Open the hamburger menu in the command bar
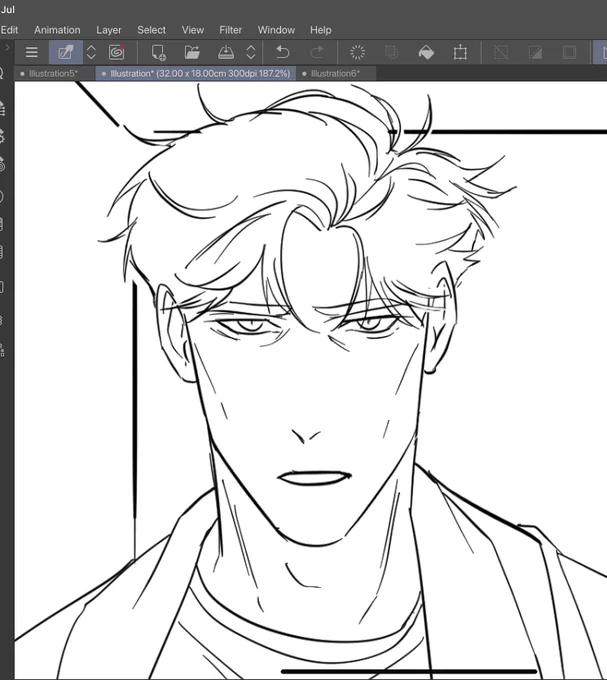607x680 pixels. (x=31, y=52)
